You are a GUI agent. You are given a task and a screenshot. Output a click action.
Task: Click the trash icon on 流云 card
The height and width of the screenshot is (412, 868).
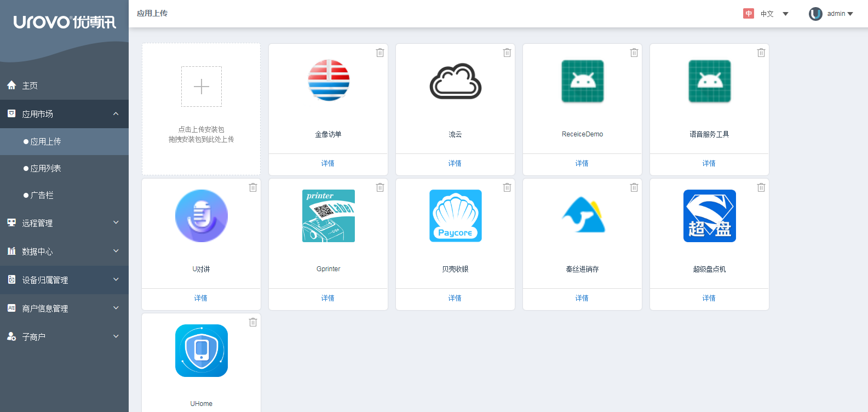tap(507, 53)
